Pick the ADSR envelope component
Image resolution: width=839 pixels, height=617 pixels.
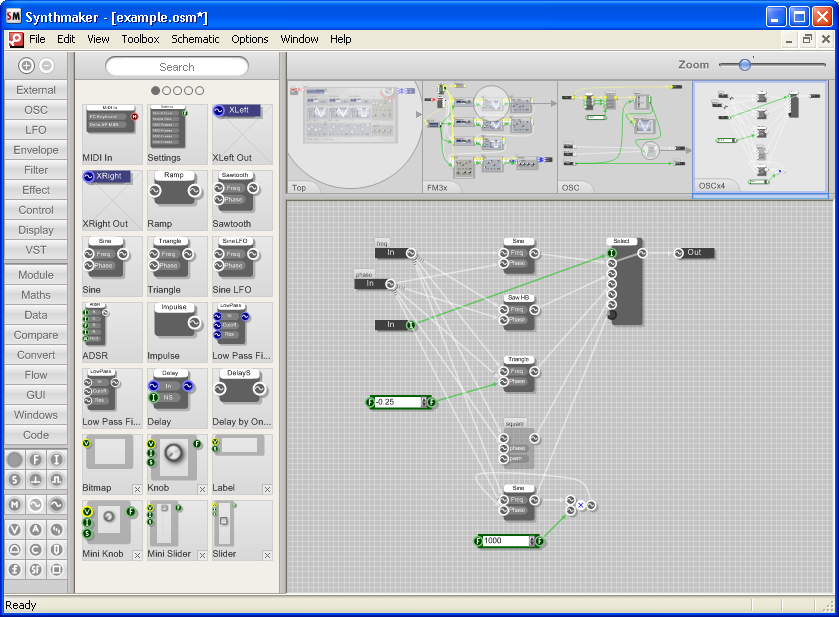112,332
